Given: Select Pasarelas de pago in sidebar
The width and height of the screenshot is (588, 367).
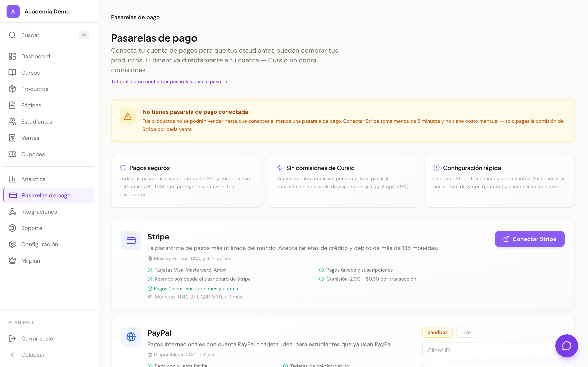Looking at the screenshot, I should pyautogui.click(x=46, y=195).
